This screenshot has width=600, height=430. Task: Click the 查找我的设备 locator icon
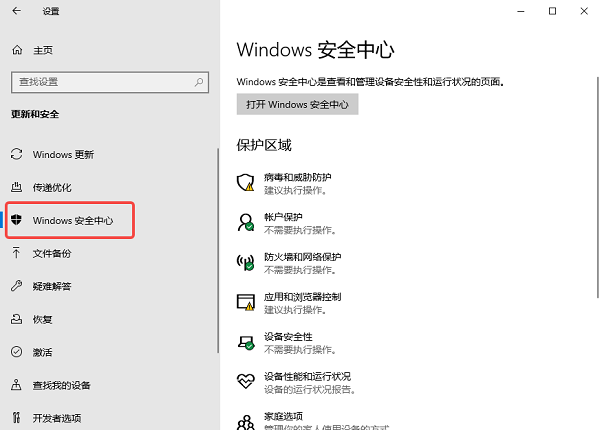pos(16,384)
